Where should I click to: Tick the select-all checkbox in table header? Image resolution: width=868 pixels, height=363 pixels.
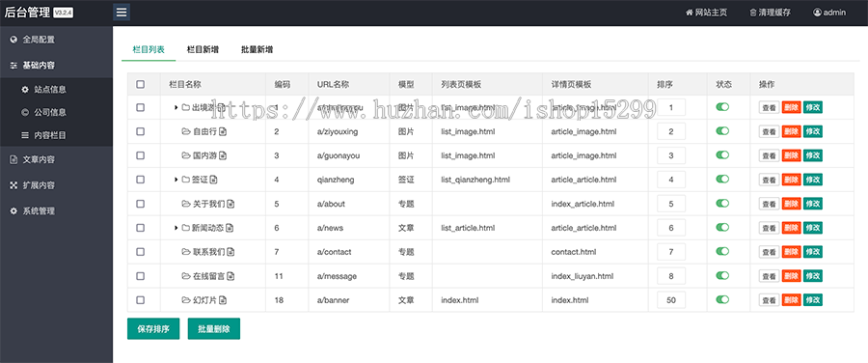(141, 84)
